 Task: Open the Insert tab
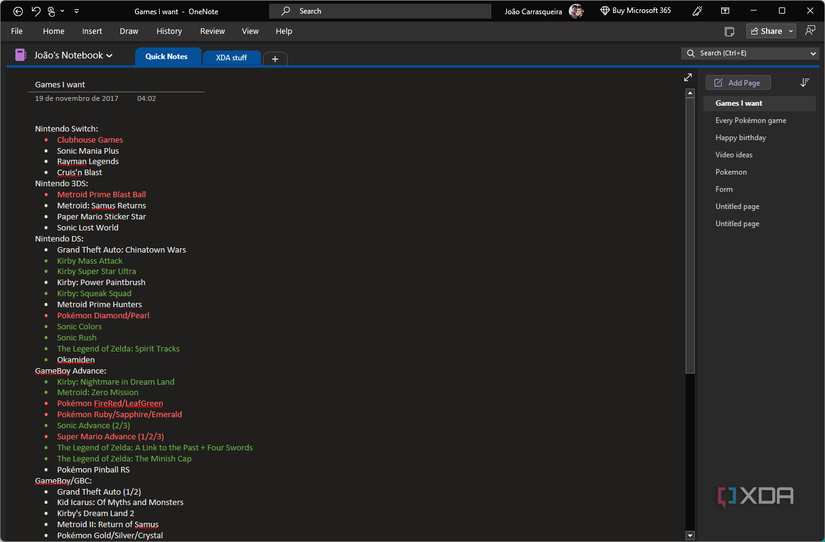(92, 31)
